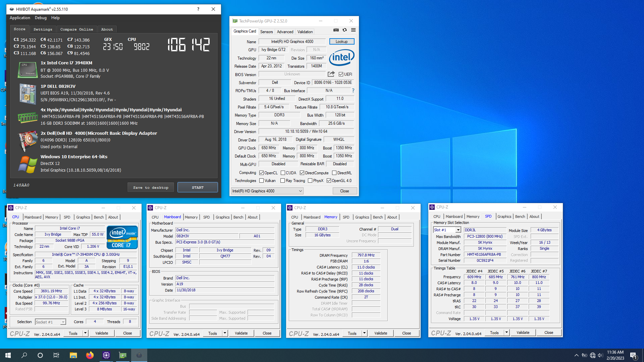Open the Validation tab in GPU-Z
Screen dimensions: 644x362
pyautogui.click(x=305, y=32)
